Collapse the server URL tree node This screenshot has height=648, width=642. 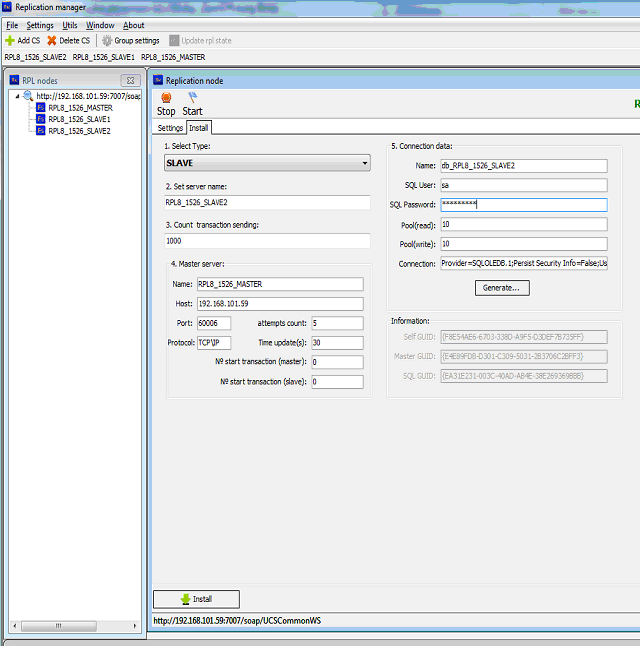click(16, 97)
